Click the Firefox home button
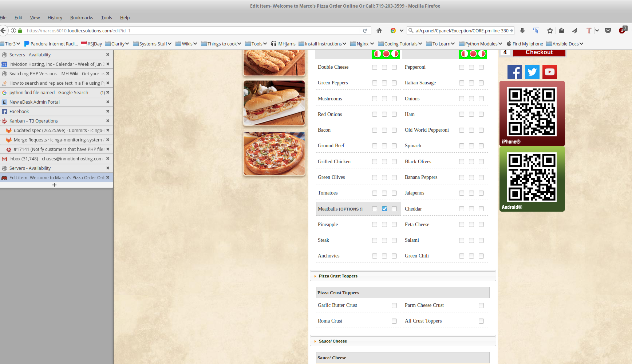The image size is (632, 364). click(x=379, y=31)
